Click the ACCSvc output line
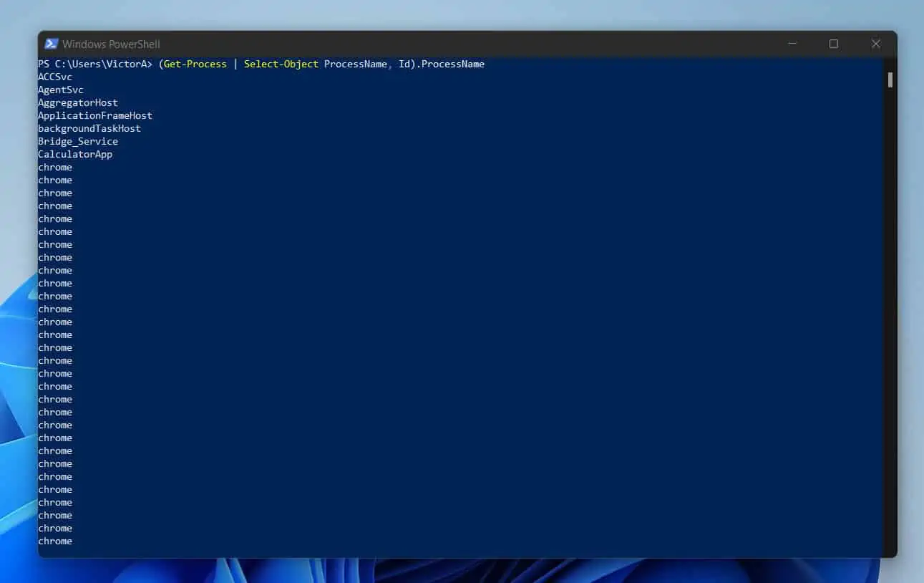 55,77
